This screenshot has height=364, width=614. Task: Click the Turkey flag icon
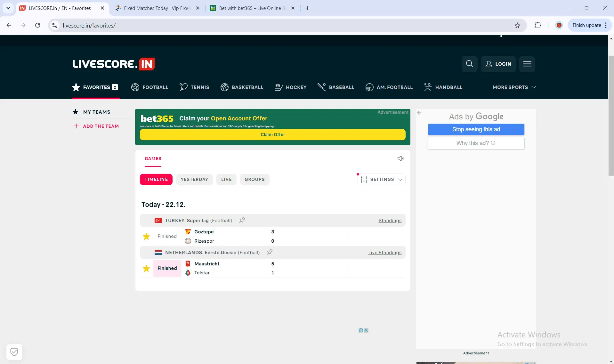[158, 221]
